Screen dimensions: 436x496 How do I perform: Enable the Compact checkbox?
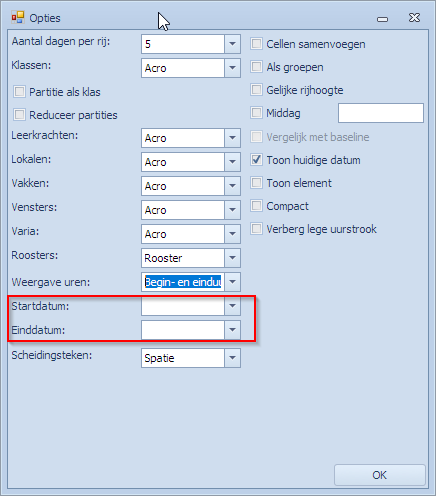(256, 206)
